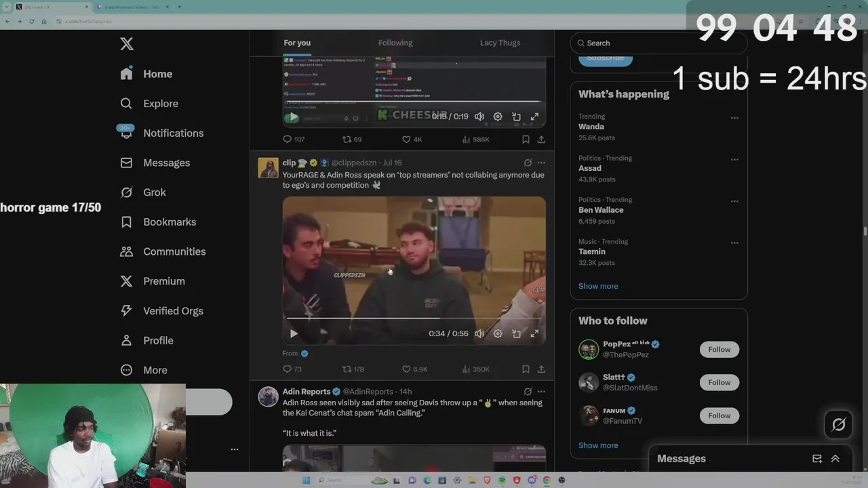Mute the clippedszn video at 0:34
The image size is (868, 488).
479,333
